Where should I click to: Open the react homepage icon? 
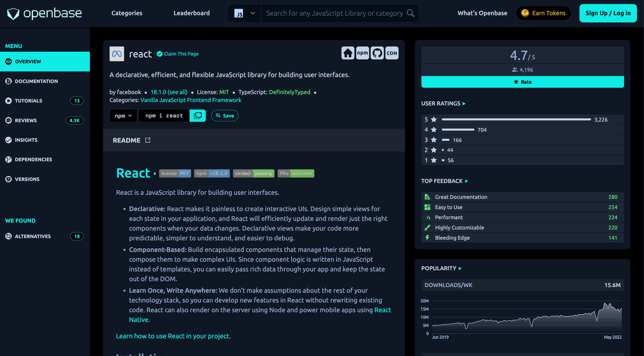click(348, 53)
